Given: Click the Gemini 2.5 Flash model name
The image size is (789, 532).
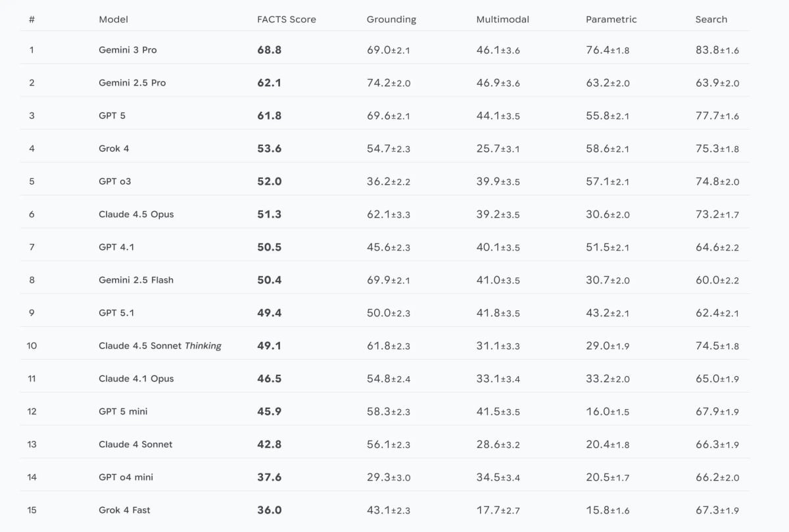Looking at the screenshot, I should point(136,280).
